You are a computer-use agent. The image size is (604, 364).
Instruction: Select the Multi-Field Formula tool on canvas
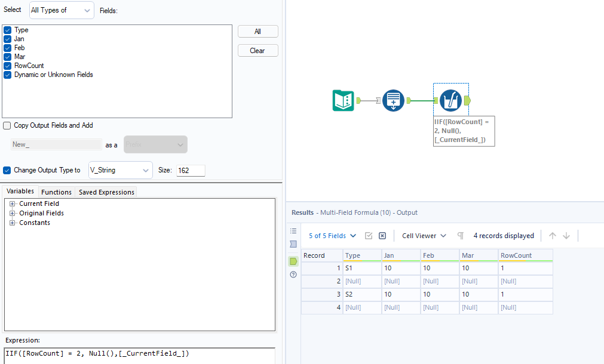[450, 101]
